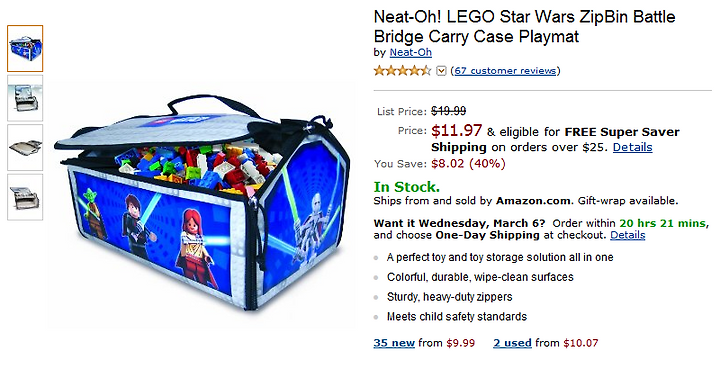Open Details link for One-Day Shipping
The height and width of the screenshot is (378, 720).
tap(627, 235)
